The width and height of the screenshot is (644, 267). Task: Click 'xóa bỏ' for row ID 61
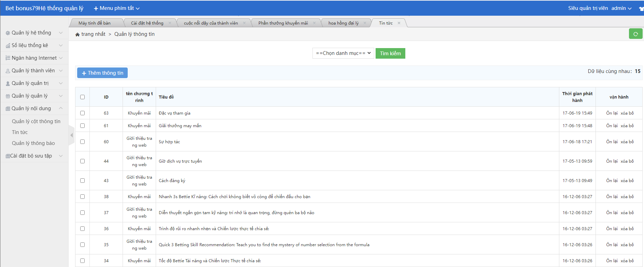627,126
